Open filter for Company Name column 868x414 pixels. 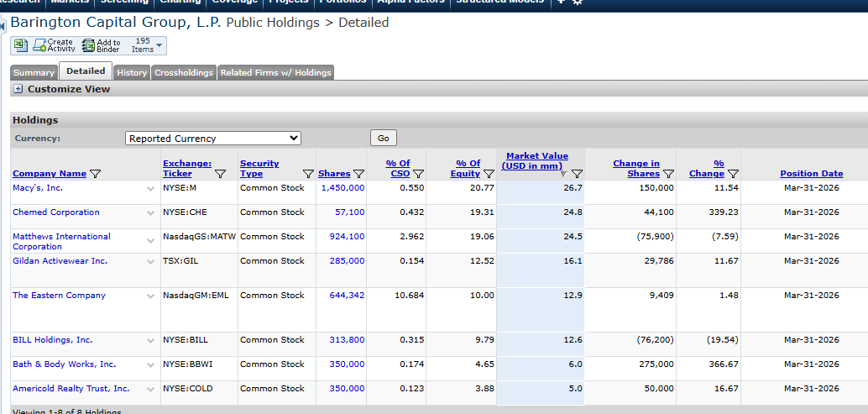click(95, 174)
